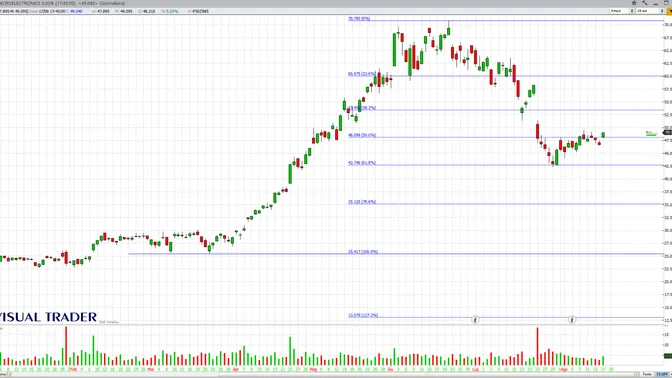This screenshot has height=378, width=672.
Task: Click the Ago month label on date axis
Action: [564, 369]
